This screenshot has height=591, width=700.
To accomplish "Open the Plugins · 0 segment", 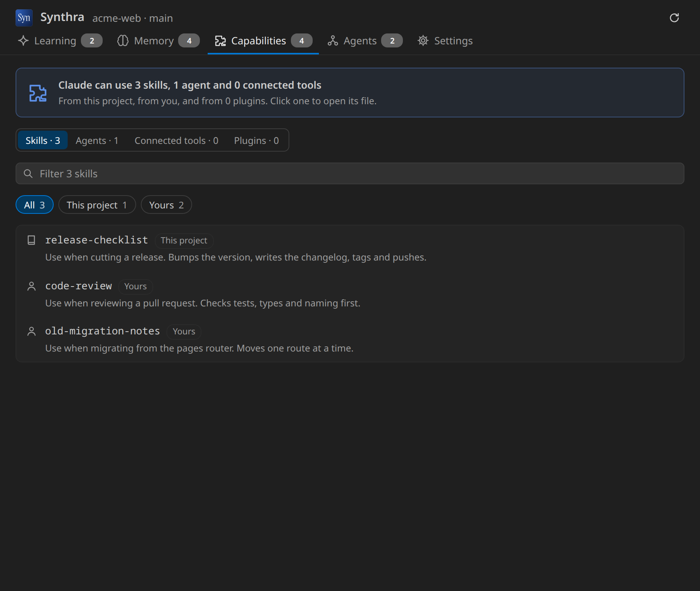I will point(256,140).
